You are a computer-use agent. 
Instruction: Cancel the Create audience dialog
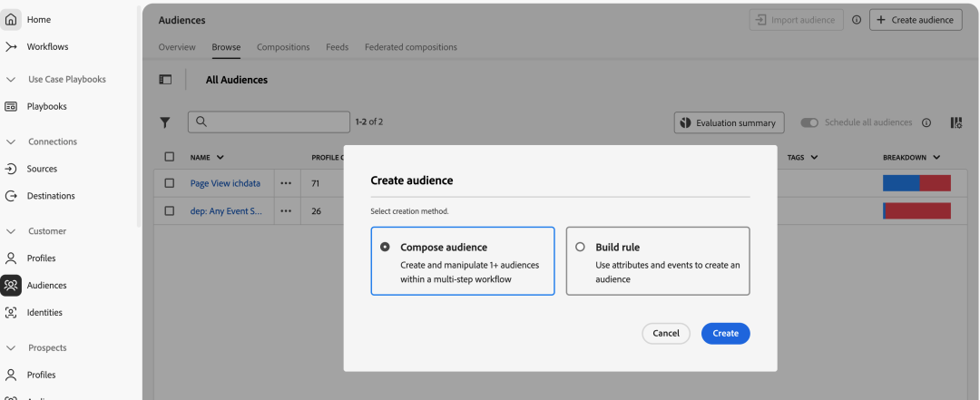tap(666, 334)
